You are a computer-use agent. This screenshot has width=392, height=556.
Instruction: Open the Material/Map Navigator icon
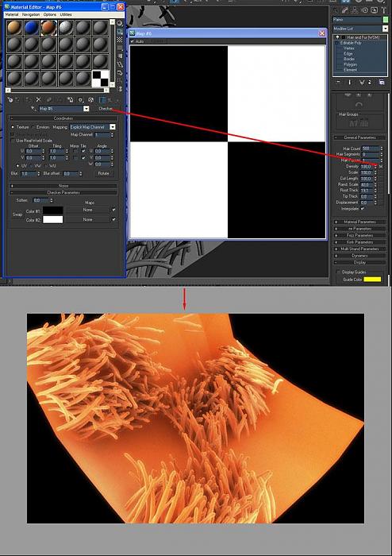point(120,89)
